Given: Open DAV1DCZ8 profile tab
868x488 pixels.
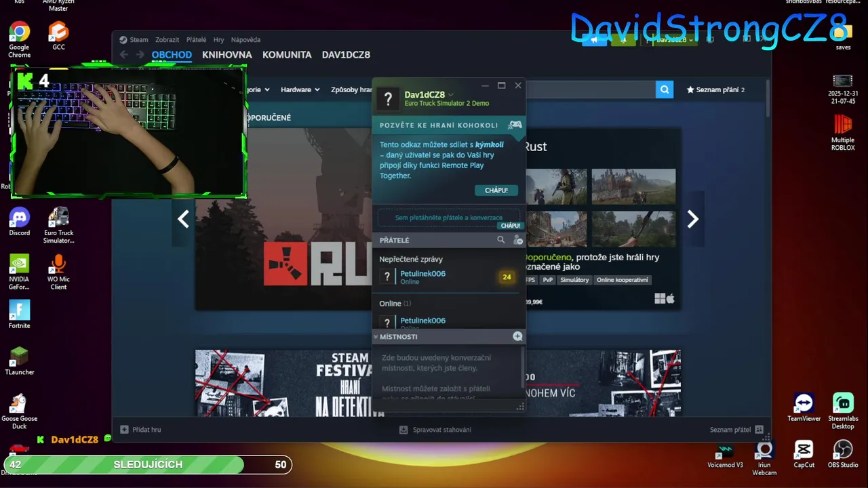Looking at the screenshot, I should pos(346,55).
